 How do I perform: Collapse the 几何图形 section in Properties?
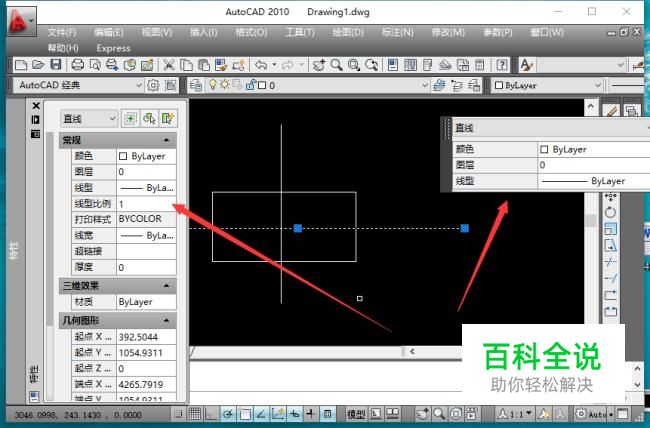[166, 320]
